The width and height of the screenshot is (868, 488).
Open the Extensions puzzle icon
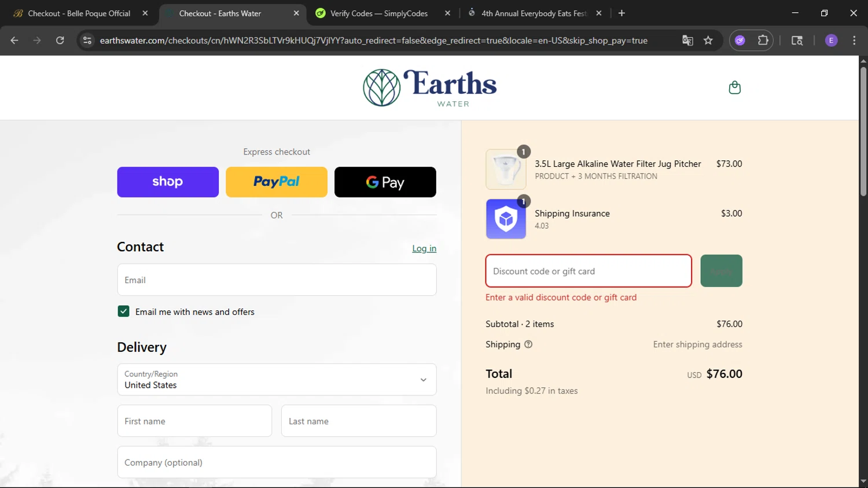click(763, 41)
